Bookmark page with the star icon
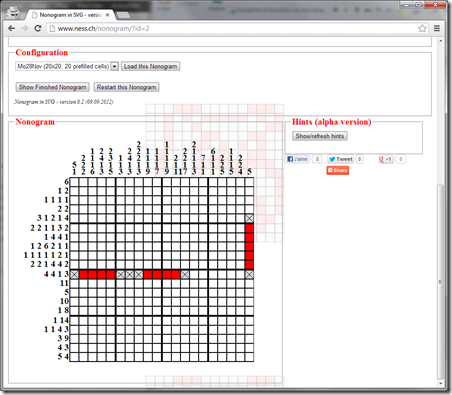 (422, 28)
